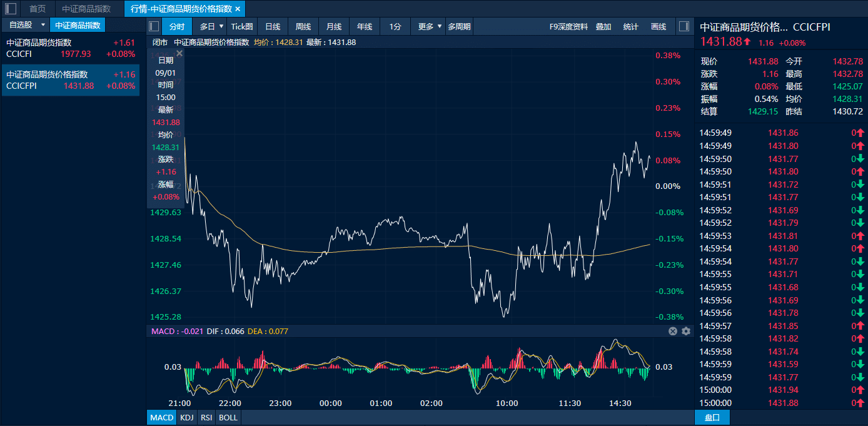The width and height of the screenshot is (868, 426).
Task: Toggle the right quote panel icon
Action: pyautogui.click(x=684, y=26)
